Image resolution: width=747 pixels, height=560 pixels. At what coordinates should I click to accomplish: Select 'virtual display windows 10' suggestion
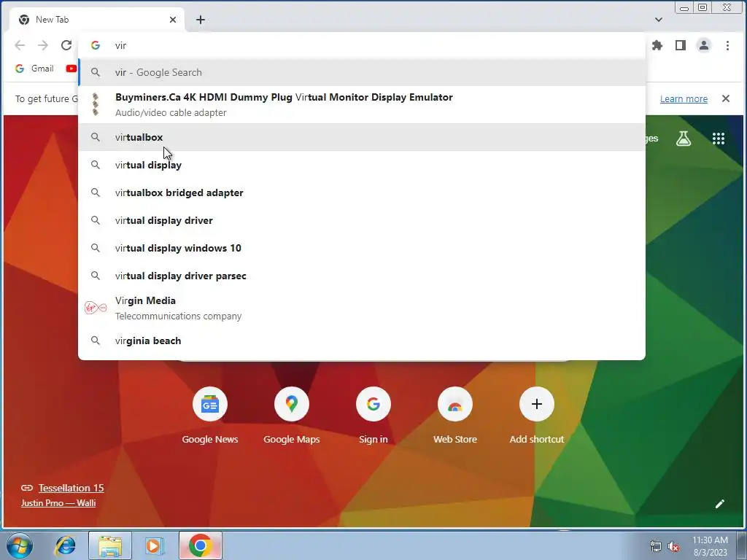pos(362,248)
